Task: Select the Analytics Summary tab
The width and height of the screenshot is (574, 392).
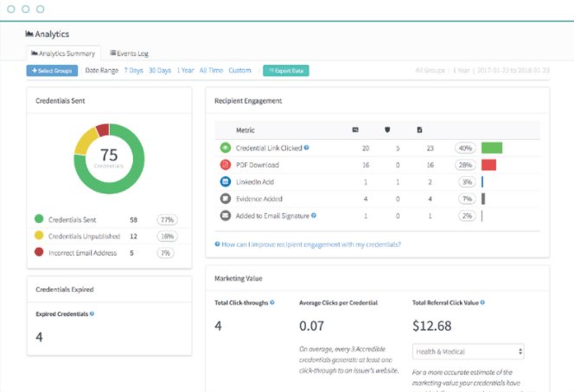Action: [x=64, y=54]
